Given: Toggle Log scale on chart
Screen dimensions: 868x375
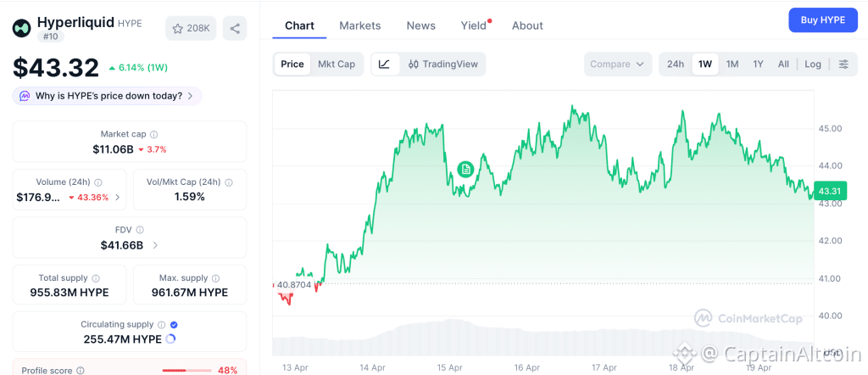Looking at the screenshot, I should (x=813, y=64).
